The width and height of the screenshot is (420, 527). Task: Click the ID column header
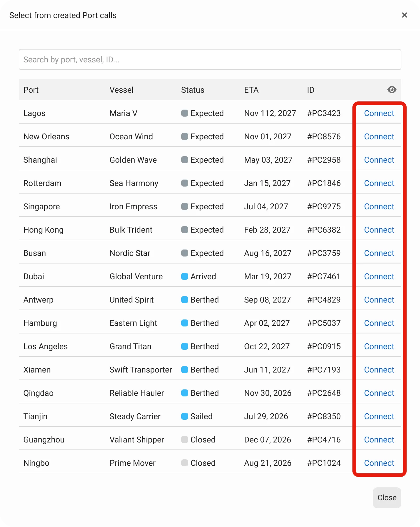311,90
